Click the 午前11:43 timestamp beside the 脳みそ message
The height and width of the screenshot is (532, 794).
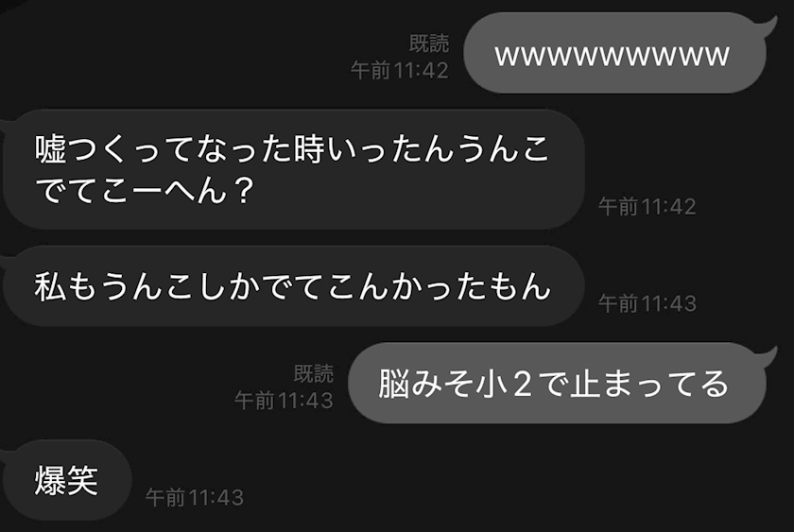coord(284,401)
